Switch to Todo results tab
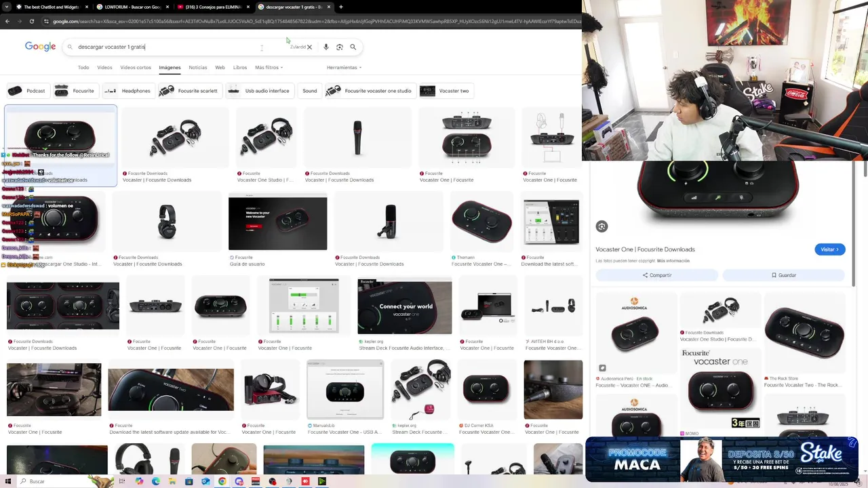The height and width of the screenshot is (488, 868). [83, 68]
